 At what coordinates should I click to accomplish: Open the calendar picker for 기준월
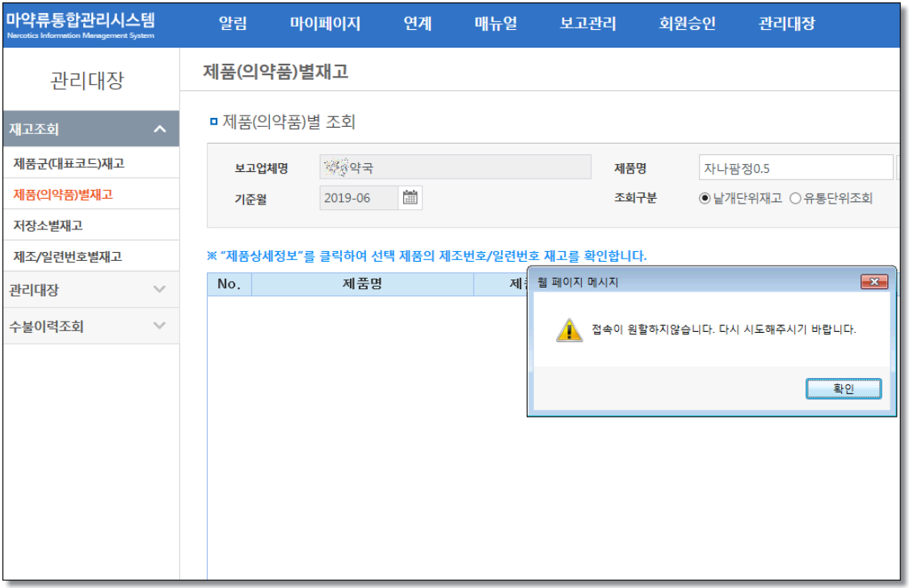[410, 198]
